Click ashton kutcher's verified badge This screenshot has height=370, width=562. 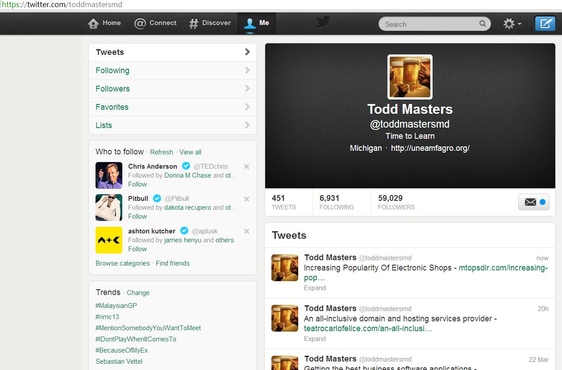coord(184,231)
